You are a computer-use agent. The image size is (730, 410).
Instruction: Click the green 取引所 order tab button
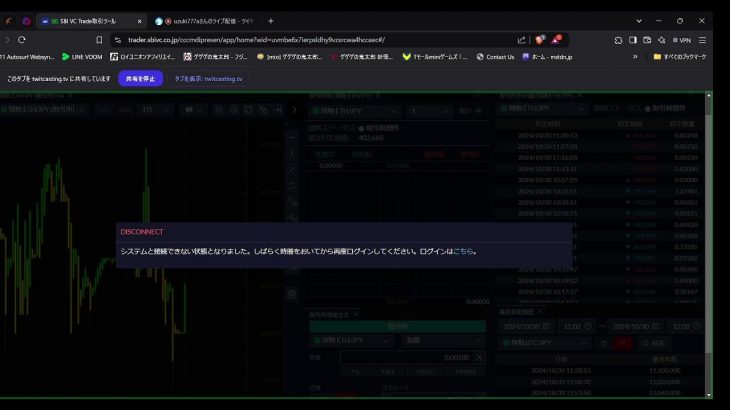point(398,327)
